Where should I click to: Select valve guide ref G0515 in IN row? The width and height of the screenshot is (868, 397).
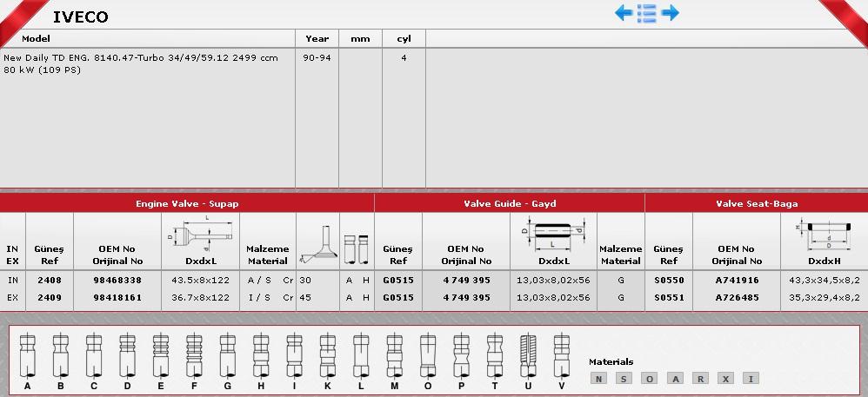pos(398,281)
